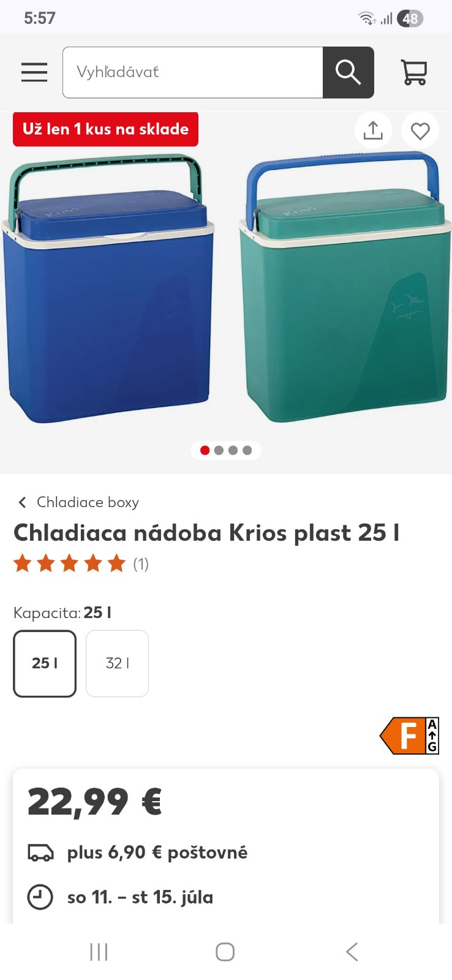Image resolution: width=452 pixels, height=980 pixels.
Task: Open the five-star rating reviews
Action: 81,563
